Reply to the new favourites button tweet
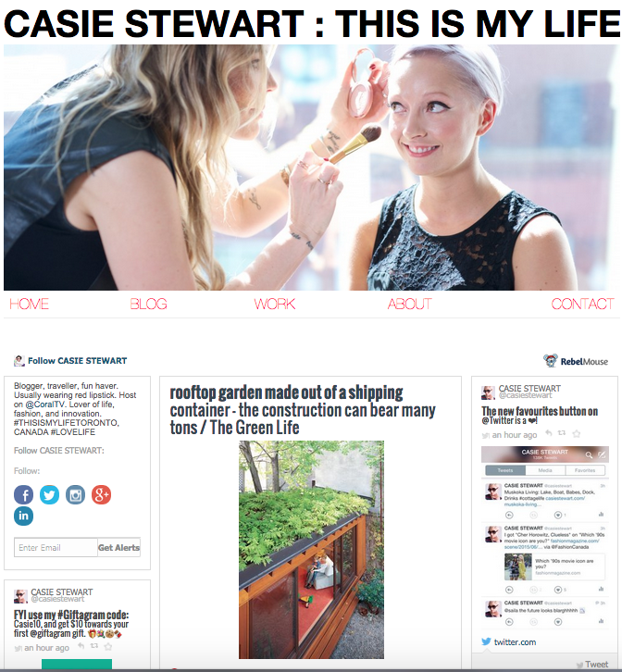This screenshot has width=622, height=672. pyautogui.click(x=549, y=433)
